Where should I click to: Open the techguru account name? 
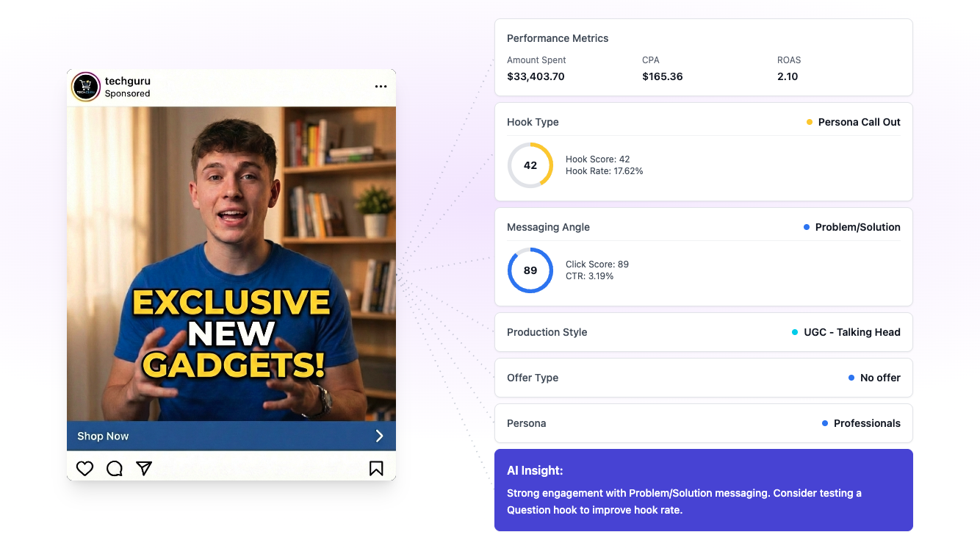(x=128, y=81)
